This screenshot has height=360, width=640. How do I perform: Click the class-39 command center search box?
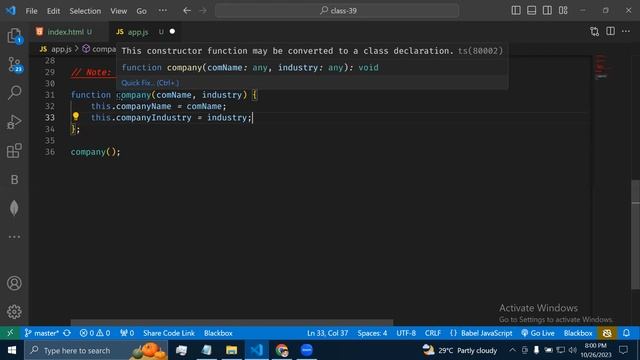(337, 11)
